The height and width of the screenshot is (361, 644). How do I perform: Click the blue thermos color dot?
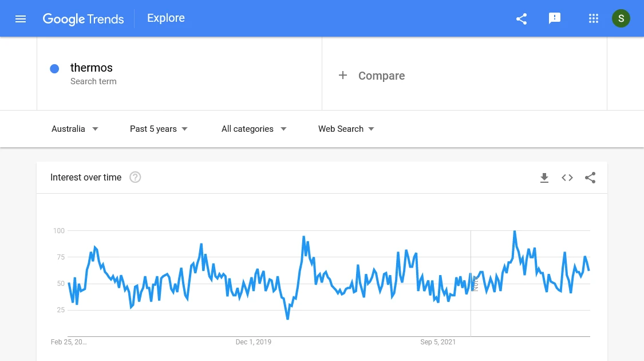54,69
